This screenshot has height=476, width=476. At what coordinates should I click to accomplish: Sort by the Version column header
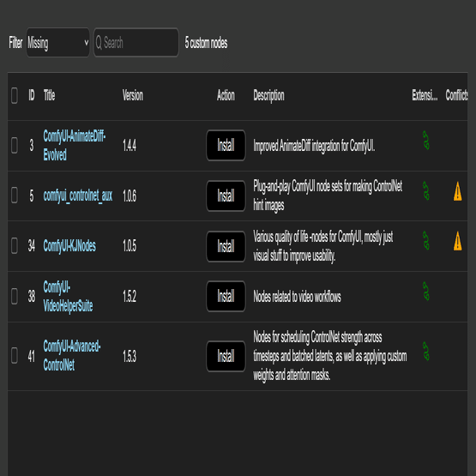[133, 95]
